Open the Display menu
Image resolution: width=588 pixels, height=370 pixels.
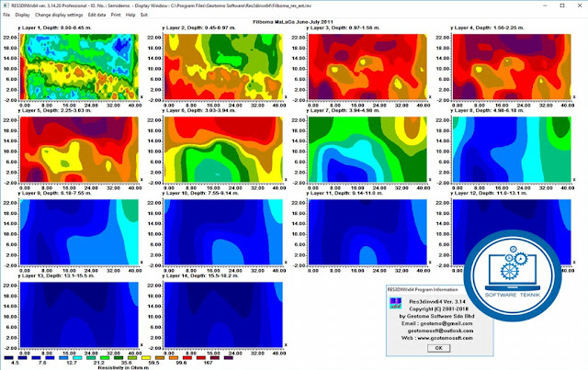coord(22,15)
